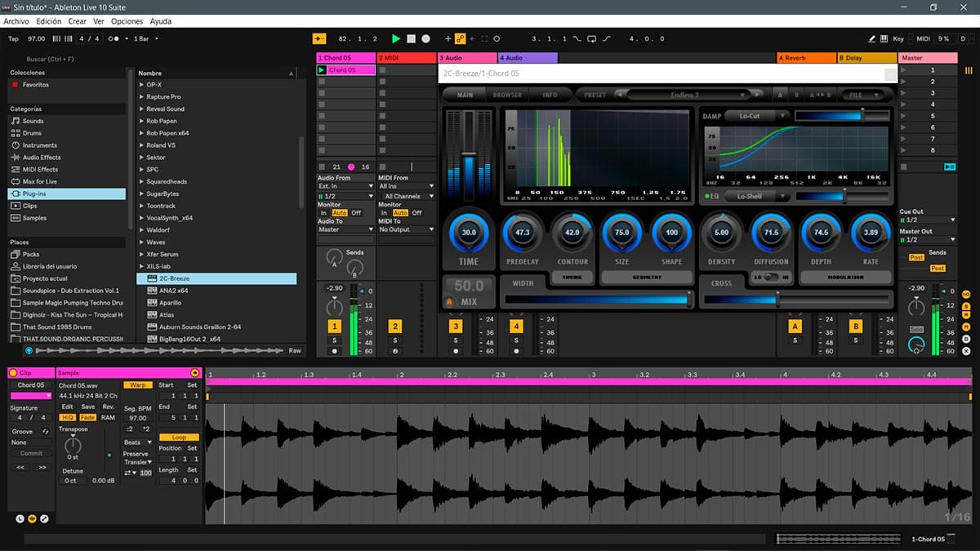The image size is (980, 551).
Task: Set track 1 monitor to In
Action: pos(323,213)
